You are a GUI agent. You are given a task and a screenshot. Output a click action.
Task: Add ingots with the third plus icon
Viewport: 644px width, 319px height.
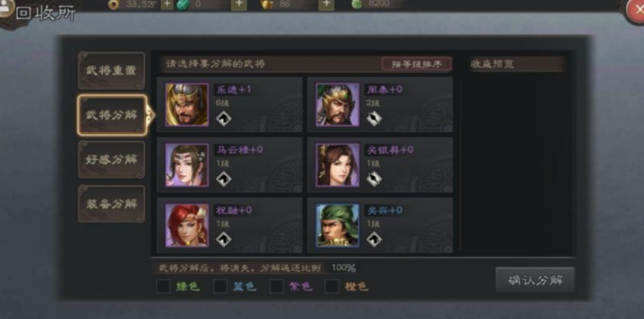[326, 4]
